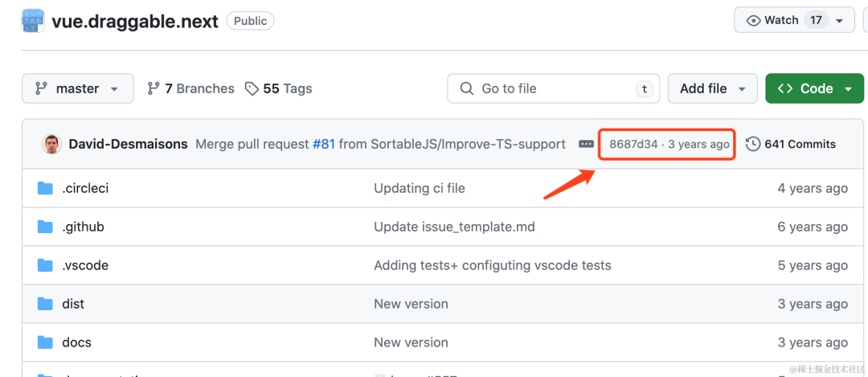Expand commit message ellipsis icon
The height and width of the screenshot is (377, 868).
[x=587, y=144]
